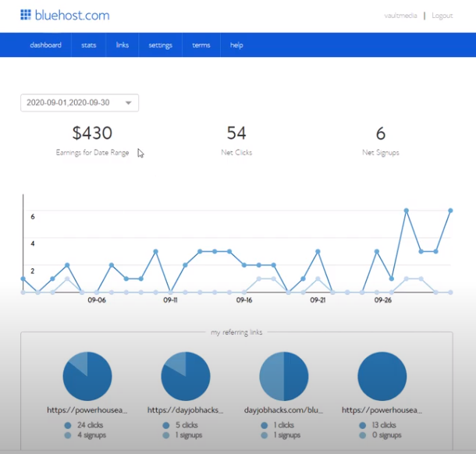Click the bluehost.com wordmark text
The height and width of the screenshot is (454, 476).
click(x=73, y=15)
